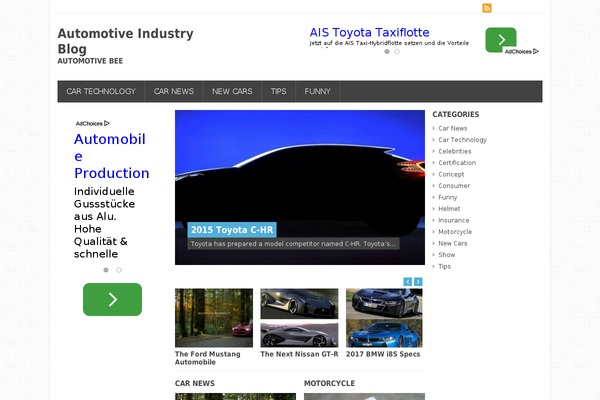This screenshot has width=600, height=400.
Task: Select first dot in sidebar ad
Action: click(x=106, y=270)
